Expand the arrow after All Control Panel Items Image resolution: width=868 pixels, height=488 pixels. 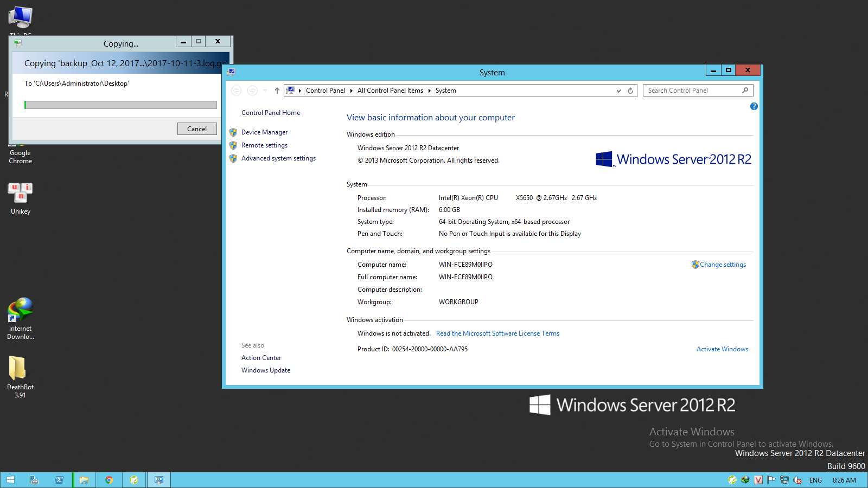pos(429,91)
